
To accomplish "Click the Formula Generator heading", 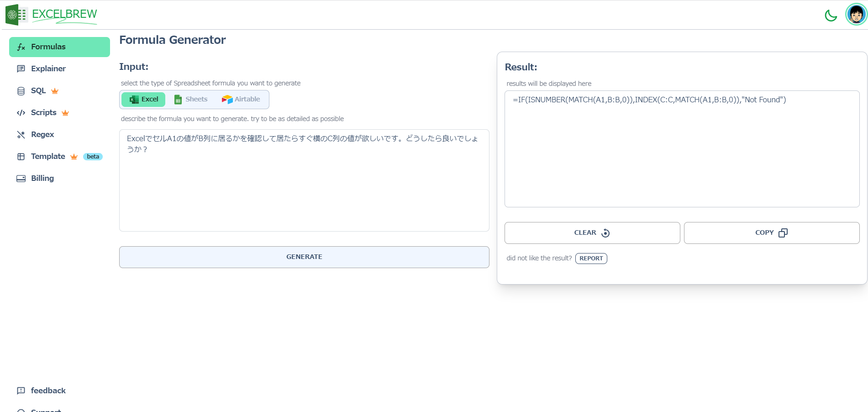I will (x=173, y=40).
